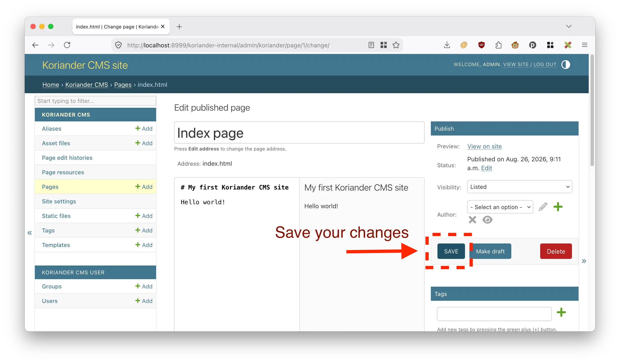The width and height of the screenshot is (620, 364).
Task: Add a new Group
Action: (x=144, y=286)
